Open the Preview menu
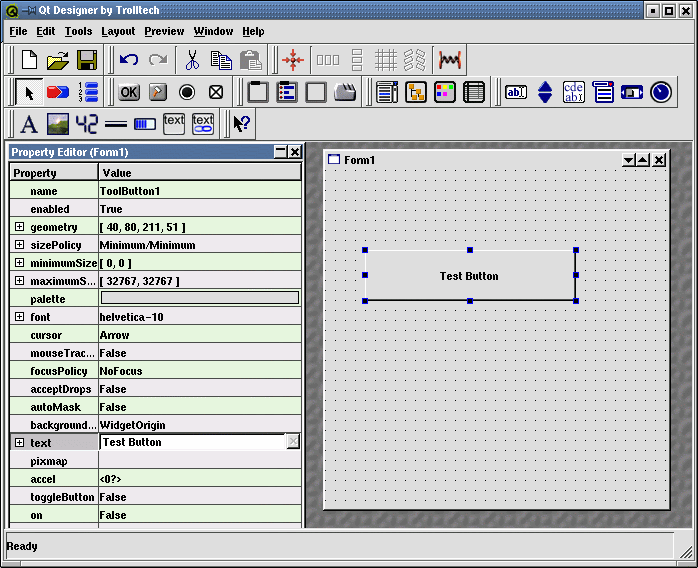The image size is (698, 568). point(164,32)
